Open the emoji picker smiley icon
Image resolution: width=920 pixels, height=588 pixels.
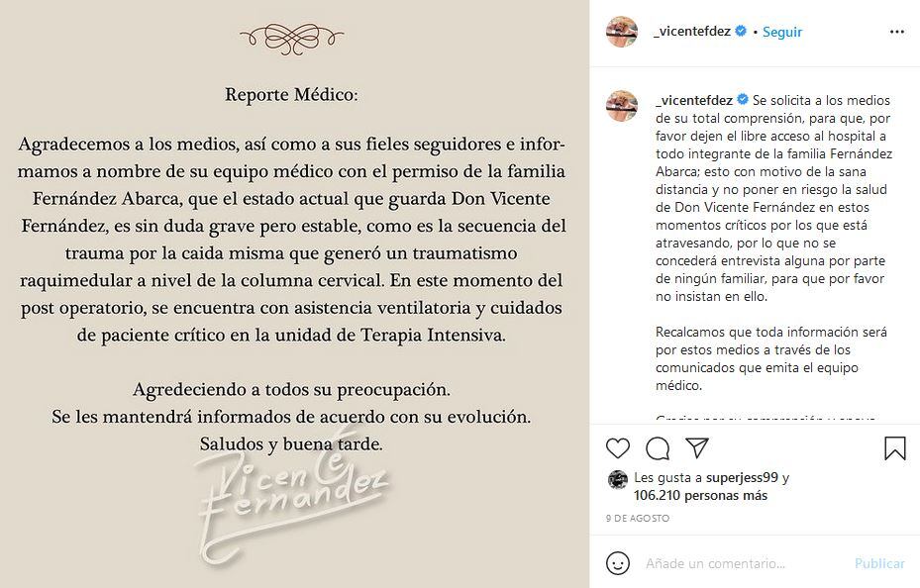coord(618,563)
